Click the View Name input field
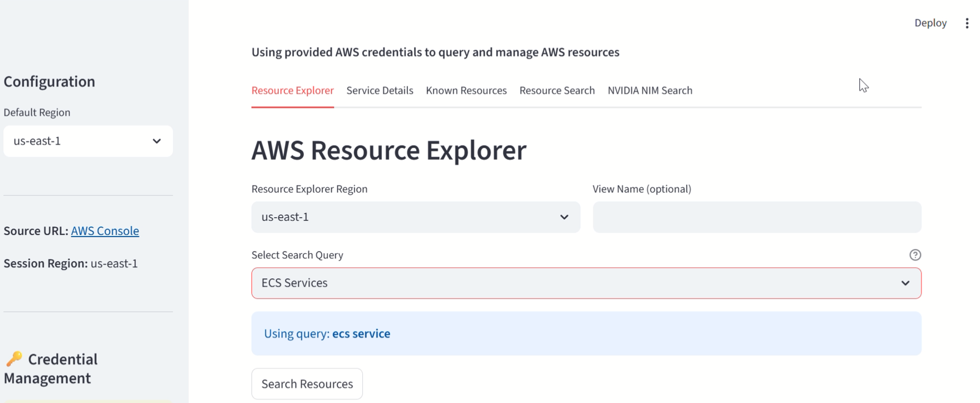The width and height of the screenshot is (980, 403). [x=757, y=217]
